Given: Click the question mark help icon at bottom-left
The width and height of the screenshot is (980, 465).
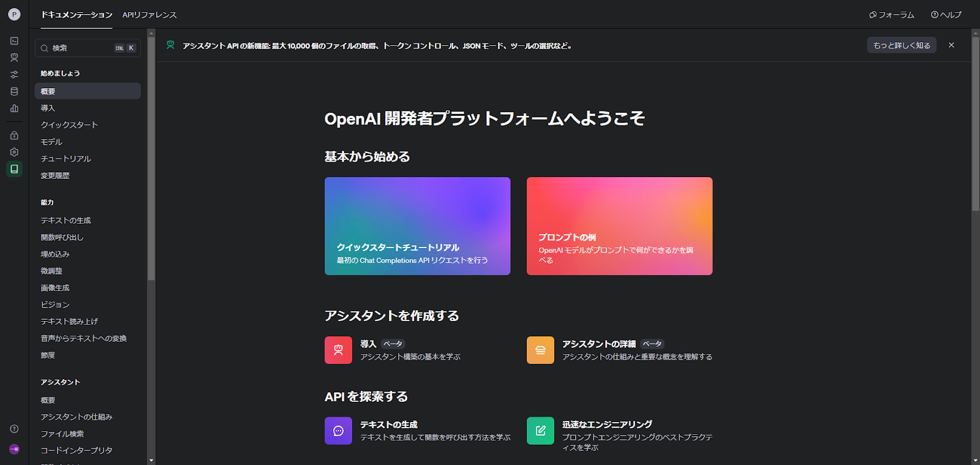Looking at the screenshot, I should 14,429.
